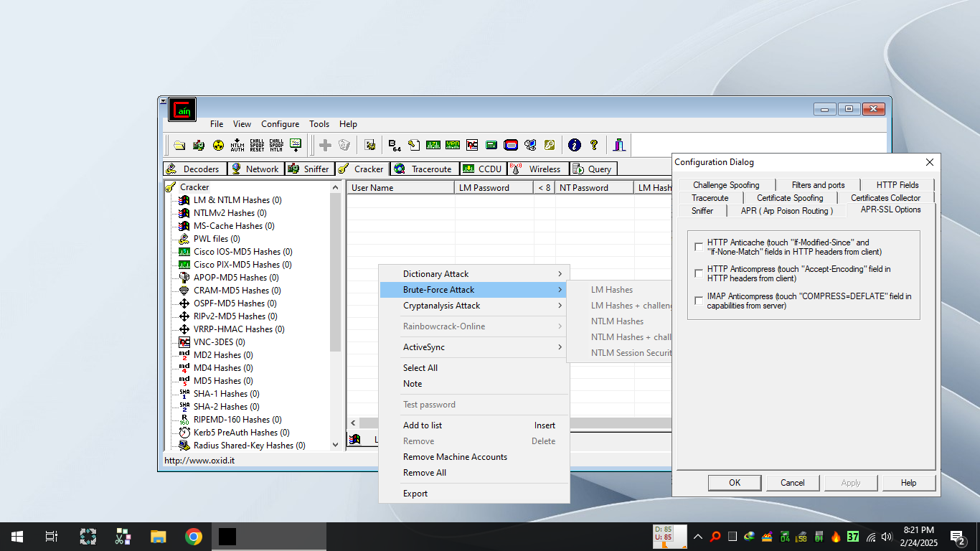Viewport: 980px width, 551px height.
Task: Open the File menu
Action: point(217,124)
